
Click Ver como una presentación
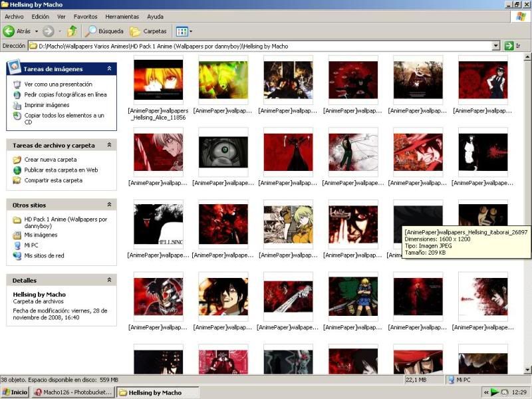[59, 84]
